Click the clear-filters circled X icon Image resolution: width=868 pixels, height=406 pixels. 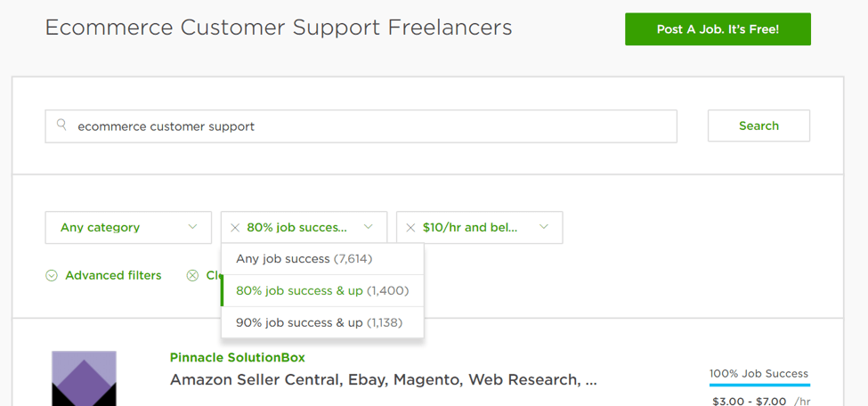click(x=192, y=276)
